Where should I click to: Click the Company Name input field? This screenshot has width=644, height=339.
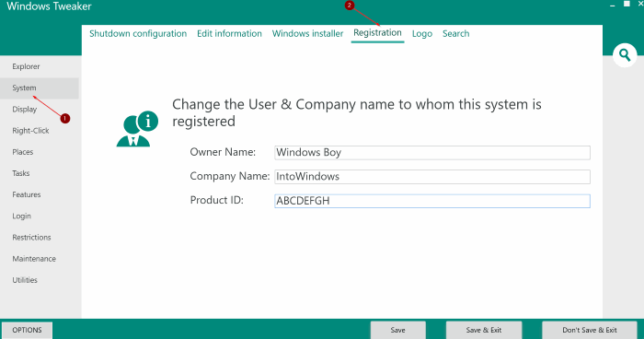(x=432, y=177)
